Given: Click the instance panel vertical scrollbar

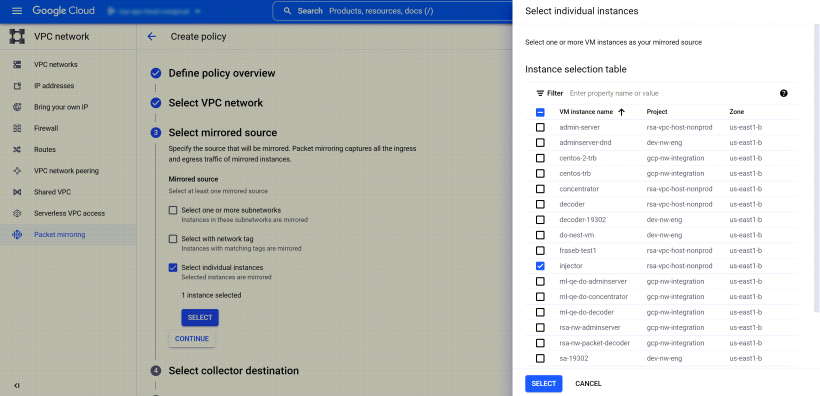Looking at the screenshot, I should coord(818,167).
